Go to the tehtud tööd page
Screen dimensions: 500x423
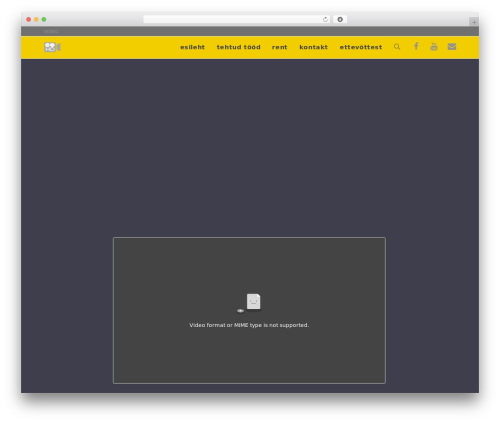238,47
